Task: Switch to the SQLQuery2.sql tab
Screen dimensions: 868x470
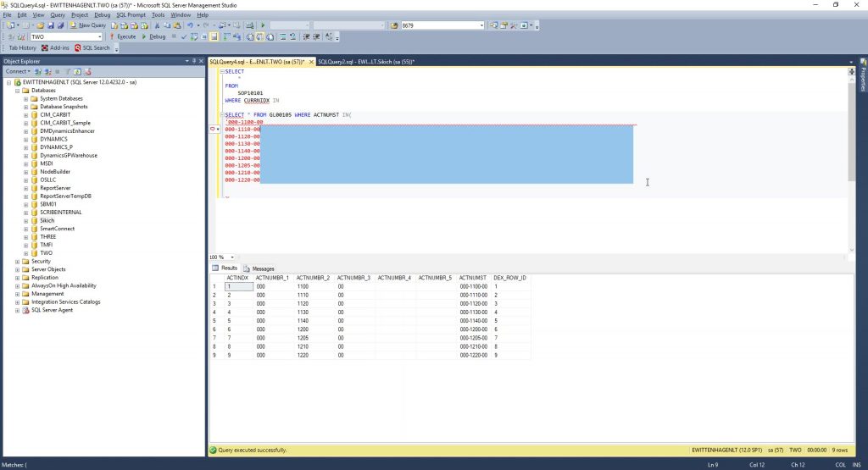Action: tap(364, 62)
